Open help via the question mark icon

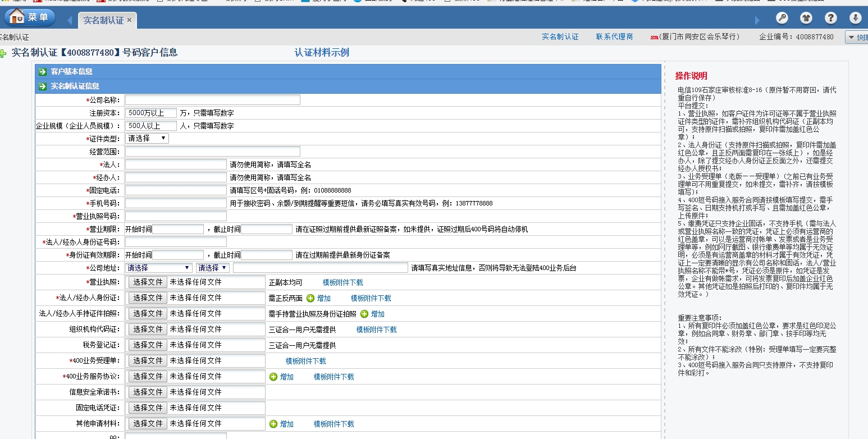point(831,18)
